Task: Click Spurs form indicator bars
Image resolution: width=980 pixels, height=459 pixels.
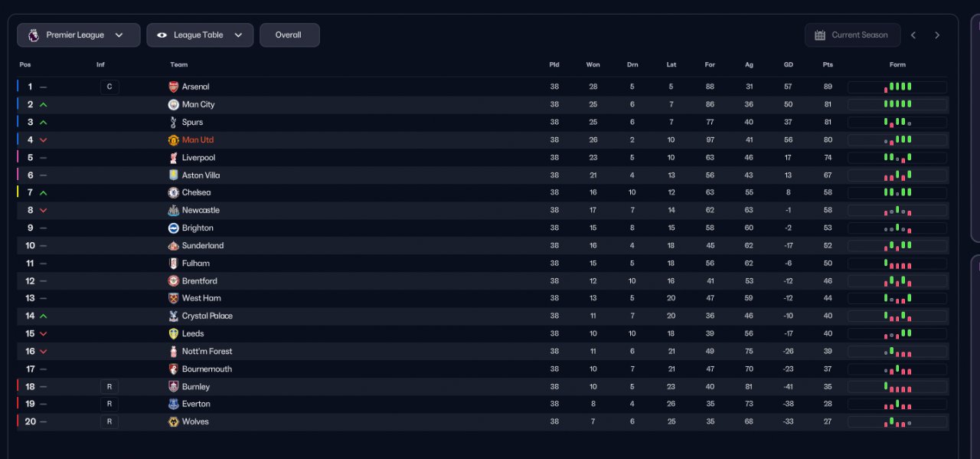Action: point(897,123)
